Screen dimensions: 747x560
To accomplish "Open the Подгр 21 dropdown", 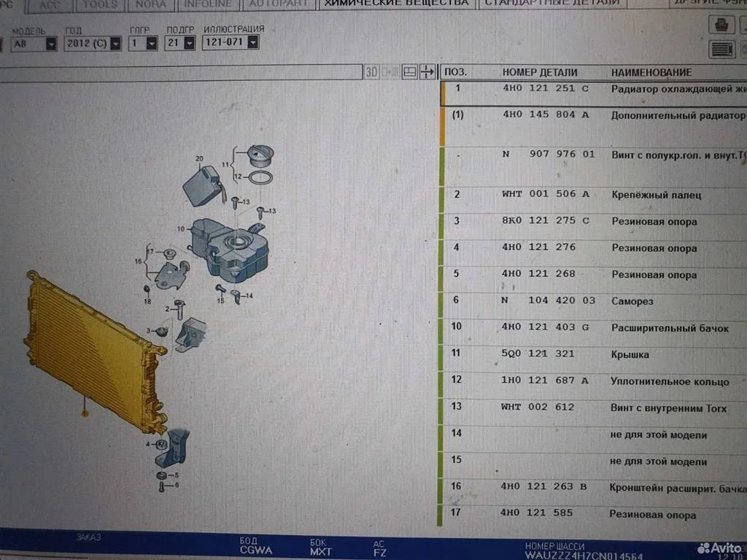I will tap(189, 44).
